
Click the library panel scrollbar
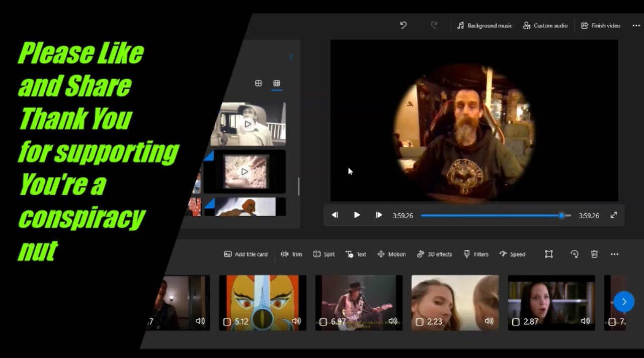[x=299, y=187]
